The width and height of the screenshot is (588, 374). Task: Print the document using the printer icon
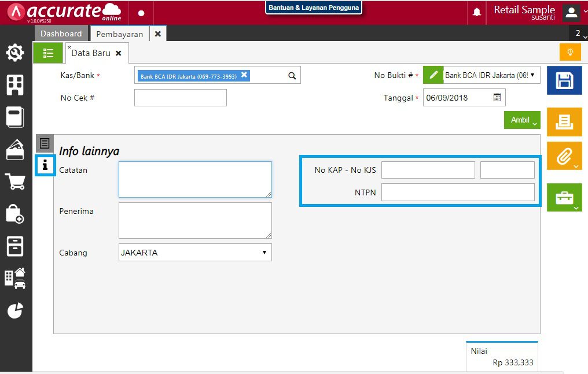564,122
